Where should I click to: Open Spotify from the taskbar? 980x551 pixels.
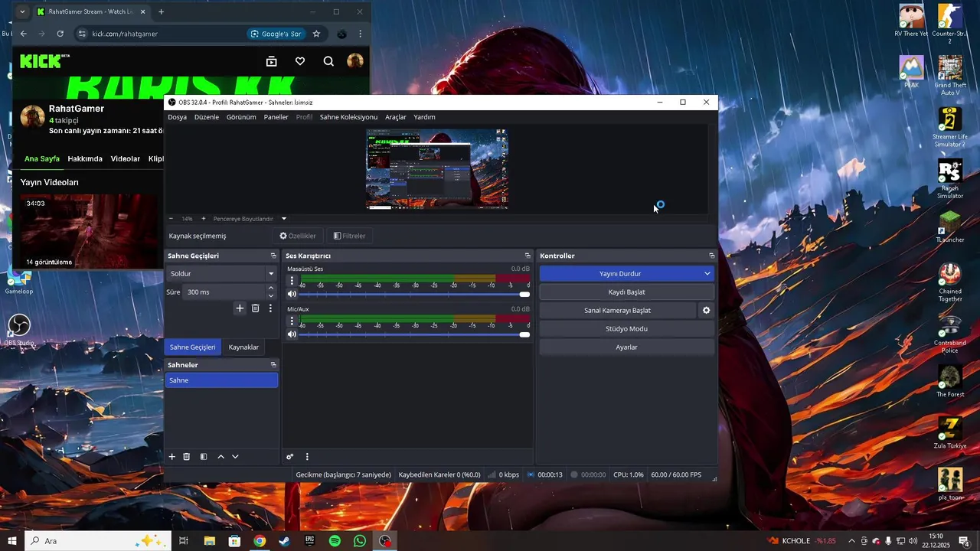pyautogui.click(x=335, y=541)
